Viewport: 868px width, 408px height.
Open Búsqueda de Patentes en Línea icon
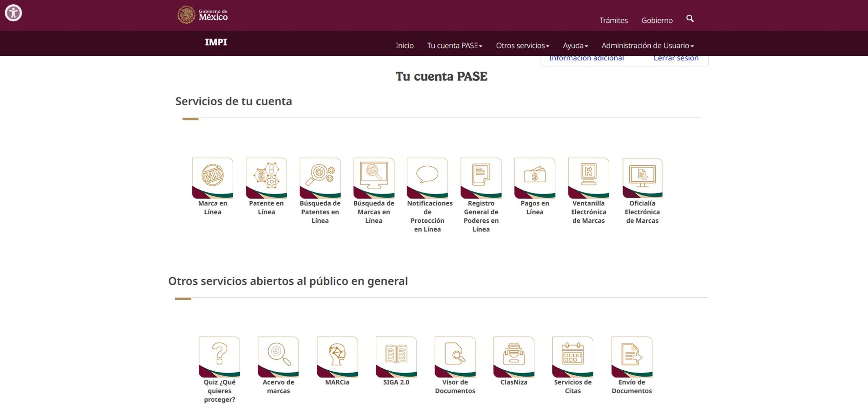pos(320,178)
